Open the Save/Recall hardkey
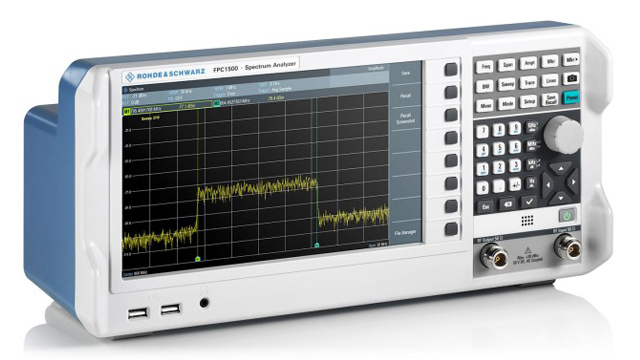This screenshot has width=640, height=360. pos(550,99)
